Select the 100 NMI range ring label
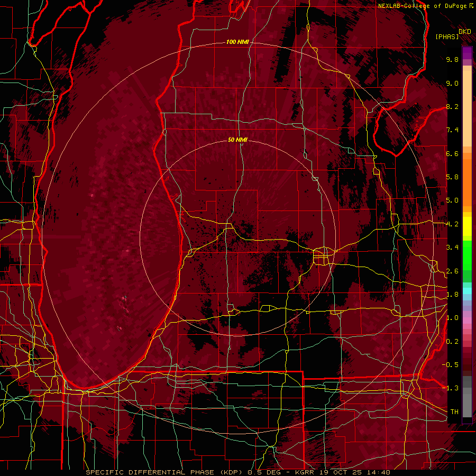Screen dimensions: 476x476 237,42
